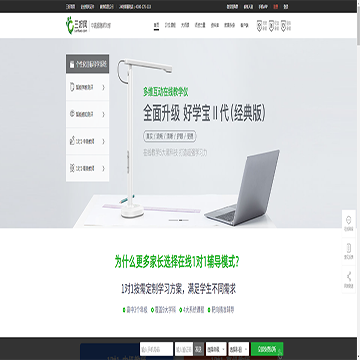Click the second link in the top black bar
The height and width of the screenshot is (360, 360).
click(87, 7)
